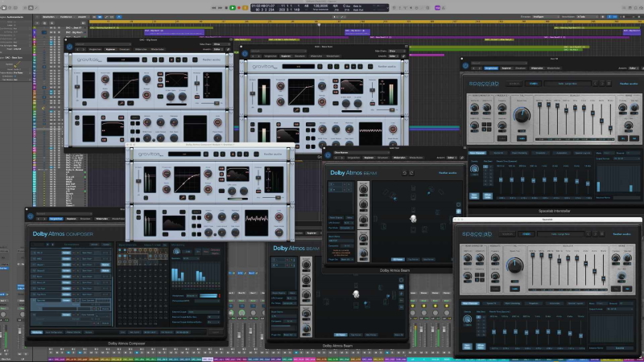Screen dimensions: 644x362
Task: Click redo arrow in upper Dolby Atmos Beam
Action: 411,173
